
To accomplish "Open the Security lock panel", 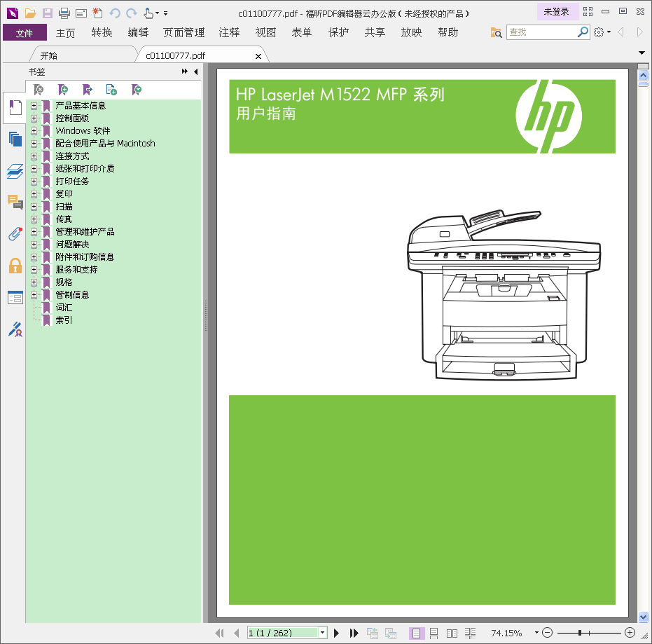I will (x=15, y=266).
